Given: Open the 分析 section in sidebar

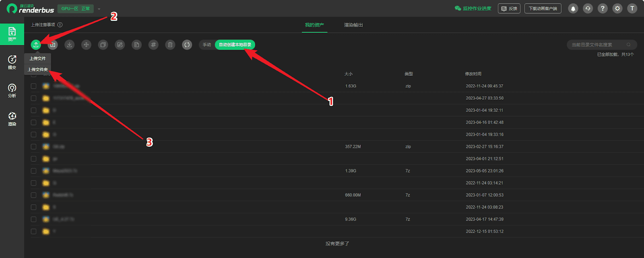Looking at the screenshot, I should coord(12,91).
